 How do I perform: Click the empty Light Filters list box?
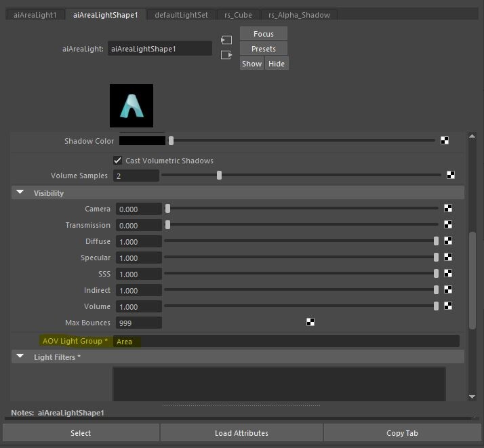coord(279,384)
